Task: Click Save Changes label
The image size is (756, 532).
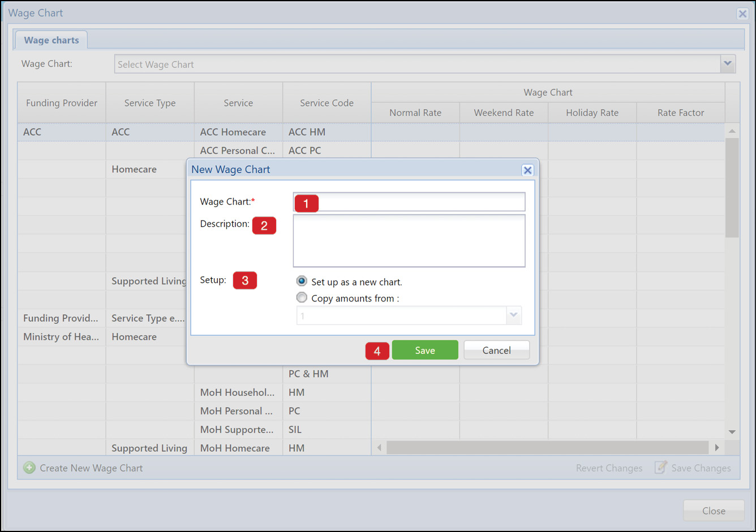Action: coord(701,468)
